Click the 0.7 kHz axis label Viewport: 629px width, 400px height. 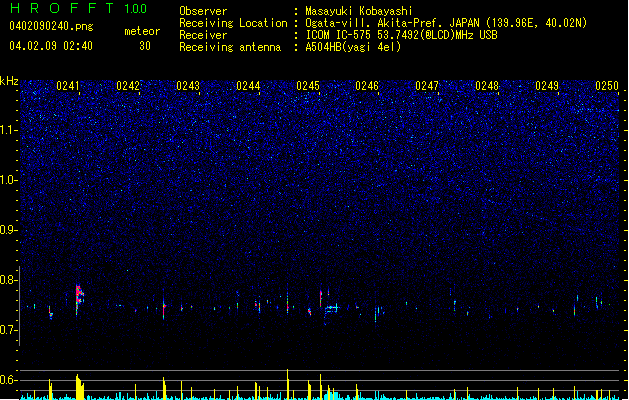click(x=9, y=330)
